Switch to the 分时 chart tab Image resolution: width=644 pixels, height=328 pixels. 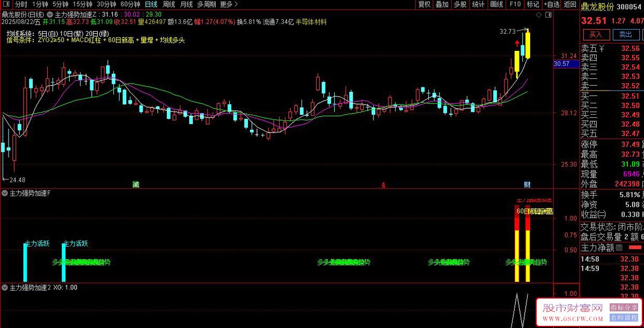(20, 4)
